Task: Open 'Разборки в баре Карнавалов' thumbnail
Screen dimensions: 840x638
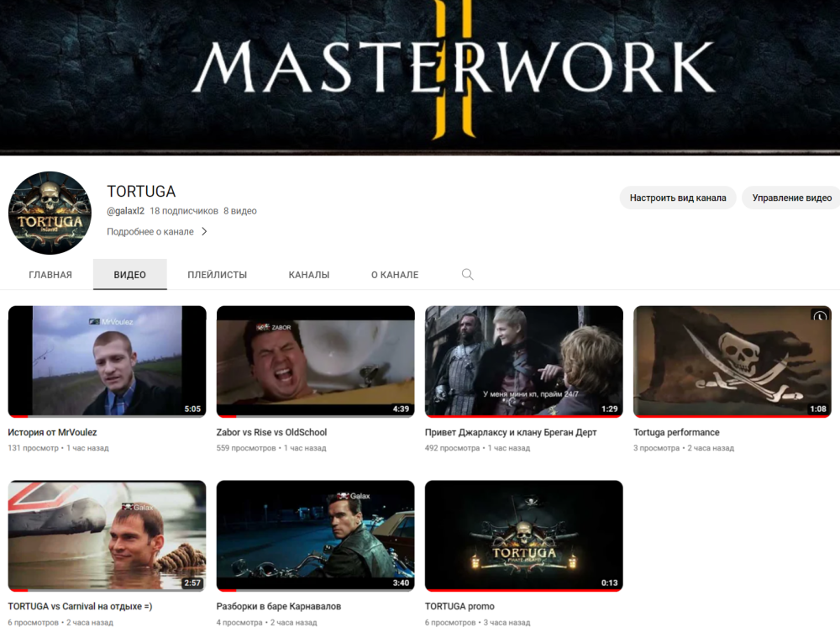Action: point(315,535)
